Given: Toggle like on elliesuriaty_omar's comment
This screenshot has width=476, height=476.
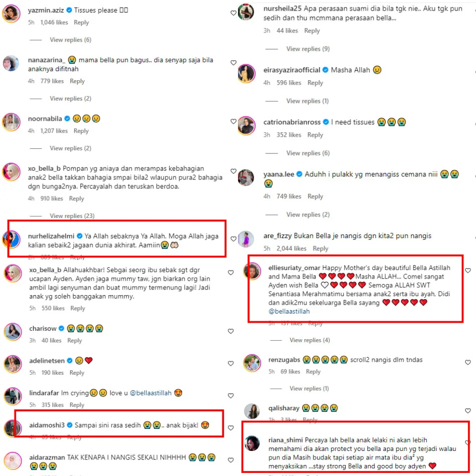Looking at the screenshot, I should tap(468, 271).
